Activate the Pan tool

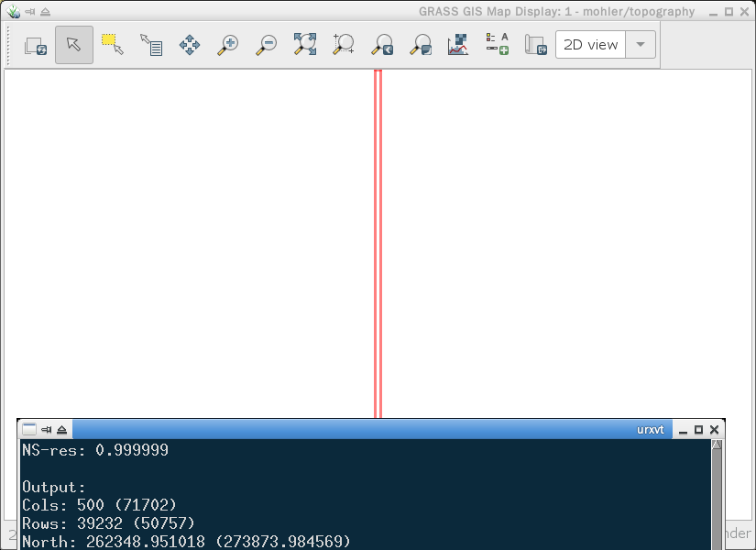pos(190,45)
